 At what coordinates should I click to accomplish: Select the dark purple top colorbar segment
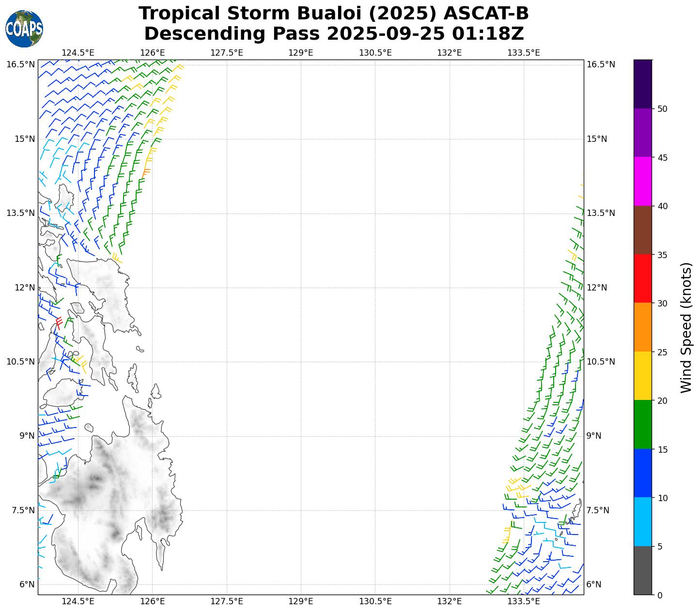643,84
